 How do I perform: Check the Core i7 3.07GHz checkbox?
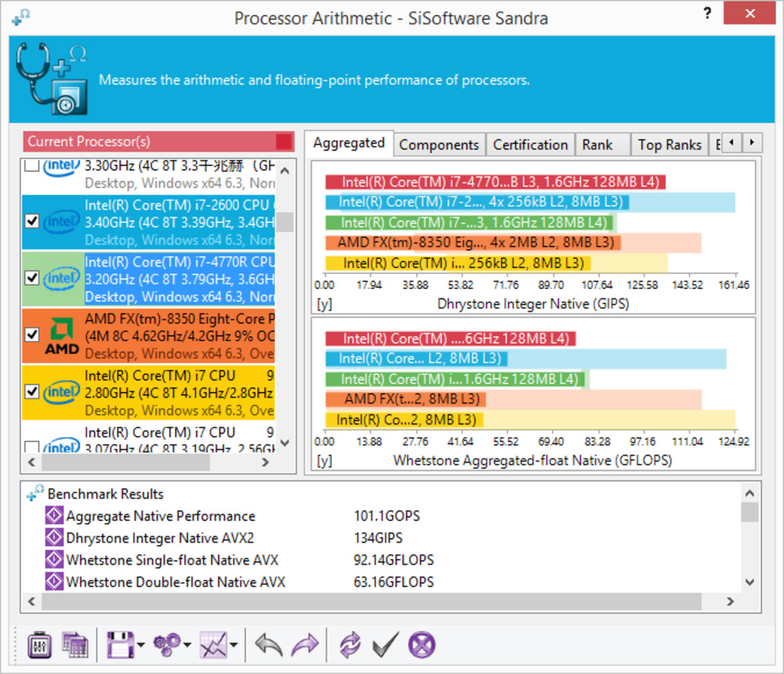coord(32,447)
